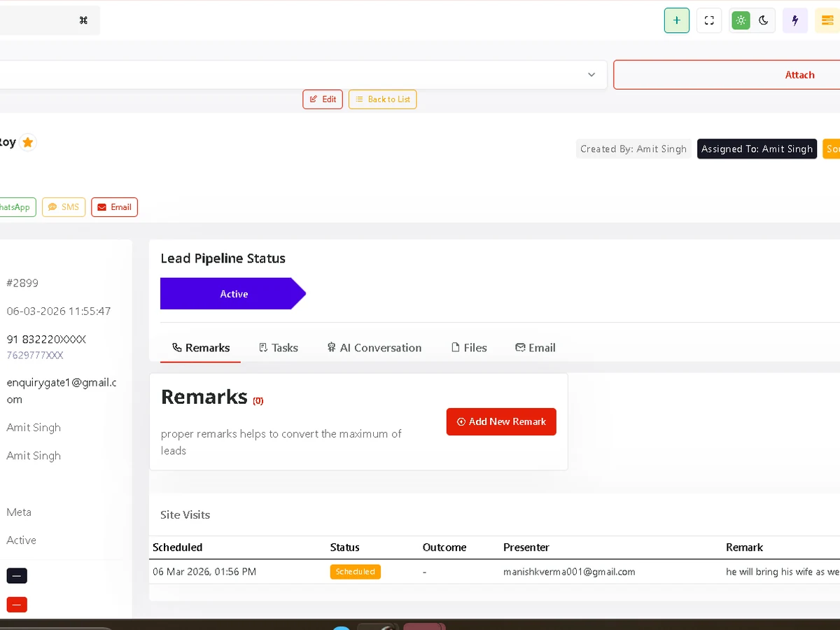
Task: Select the Email tab in pipeline
Action: [x=535, y=348]
